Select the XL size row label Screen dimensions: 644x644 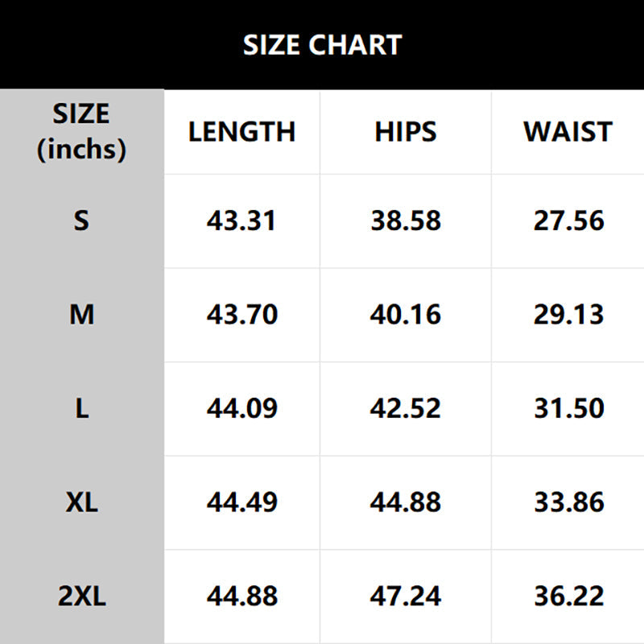81,502
